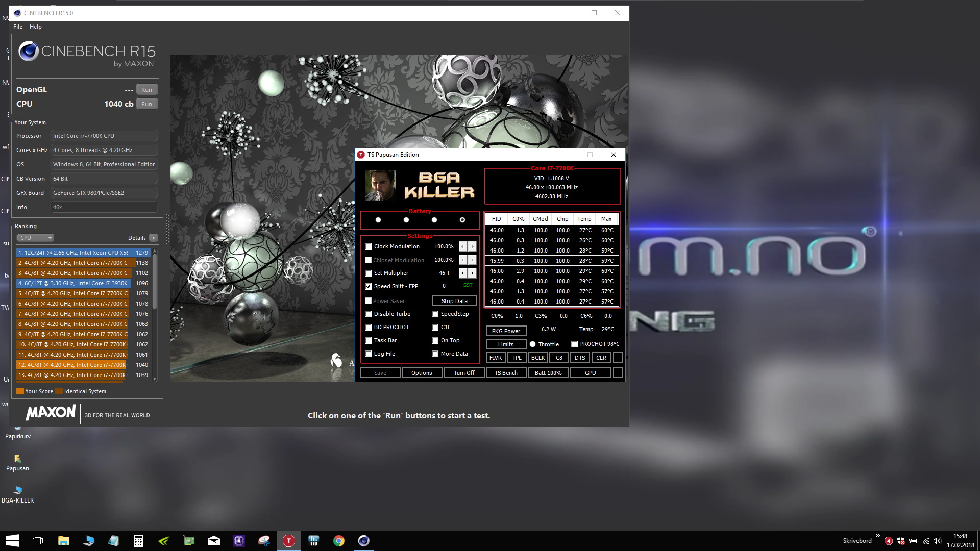Enable the Log File checkbox

click(368, 354)
